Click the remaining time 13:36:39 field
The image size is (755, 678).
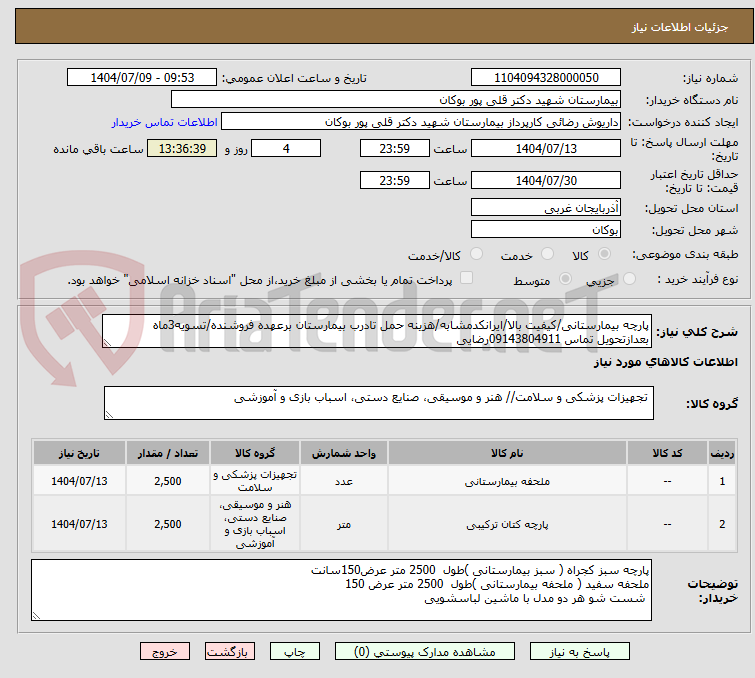click(182, 148)
